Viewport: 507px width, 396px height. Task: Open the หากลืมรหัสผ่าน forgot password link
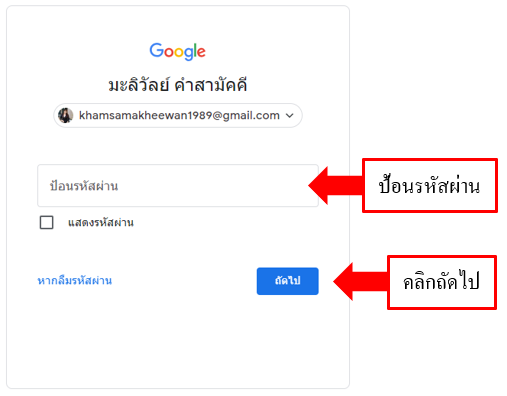(x=75, y=281)
